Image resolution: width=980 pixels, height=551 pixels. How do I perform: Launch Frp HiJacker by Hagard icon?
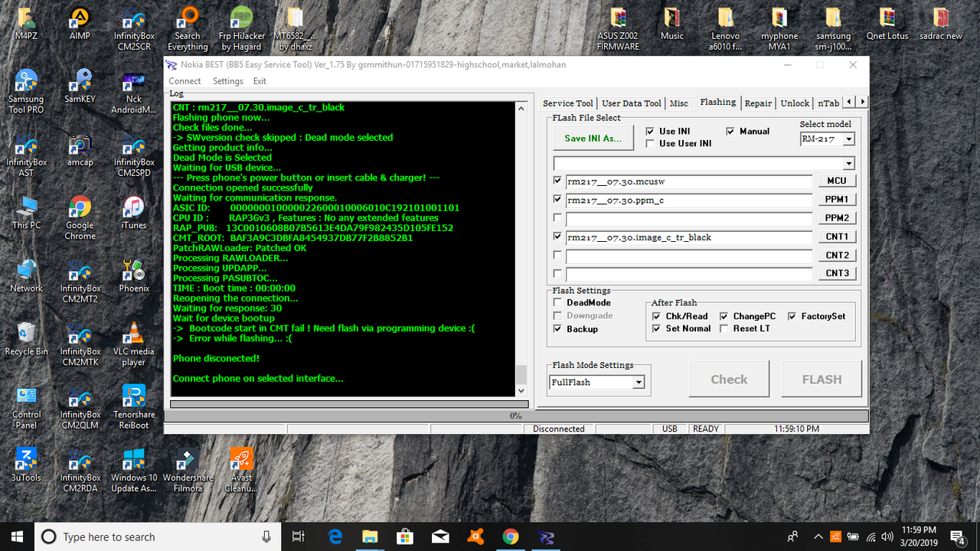click(241, 28)
